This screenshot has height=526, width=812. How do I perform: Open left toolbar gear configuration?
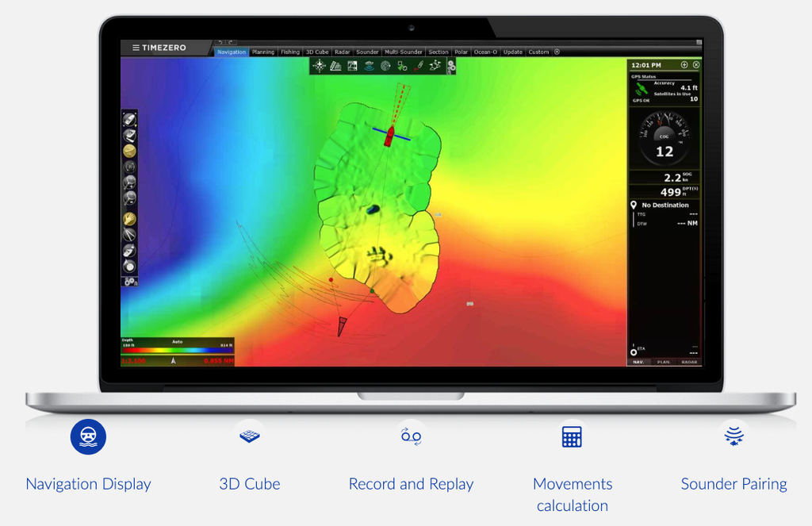130,281
